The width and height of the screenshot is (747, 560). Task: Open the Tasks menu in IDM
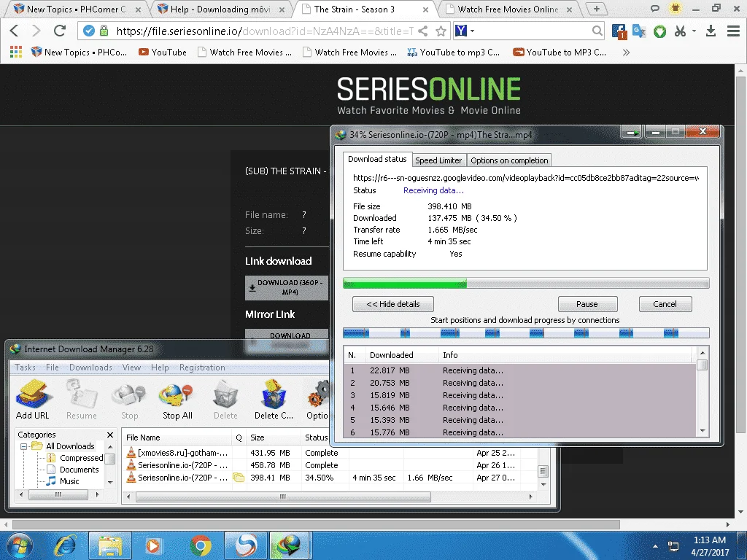(x=25, y=367)
